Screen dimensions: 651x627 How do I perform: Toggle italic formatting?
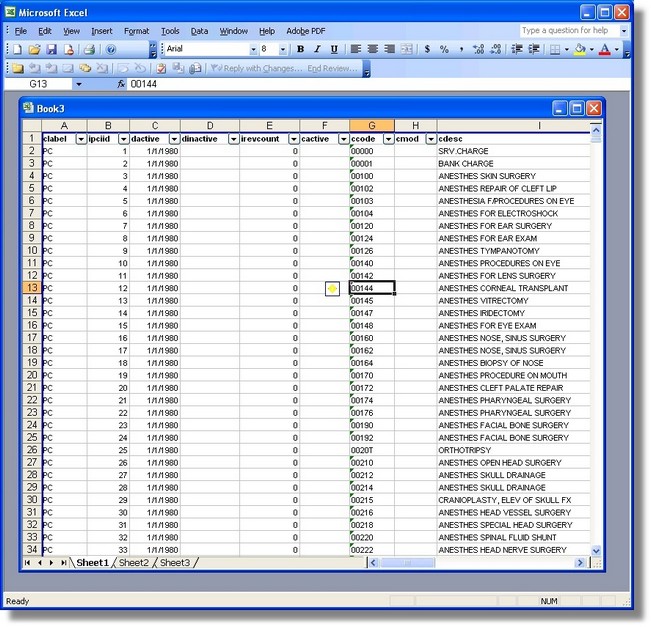coord(317,49)
